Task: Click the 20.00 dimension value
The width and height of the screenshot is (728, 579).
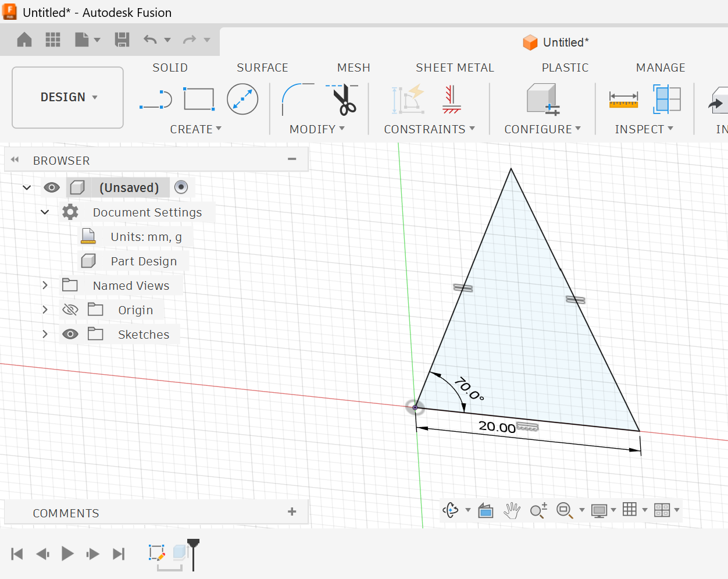Action: [x=497, y=427]
